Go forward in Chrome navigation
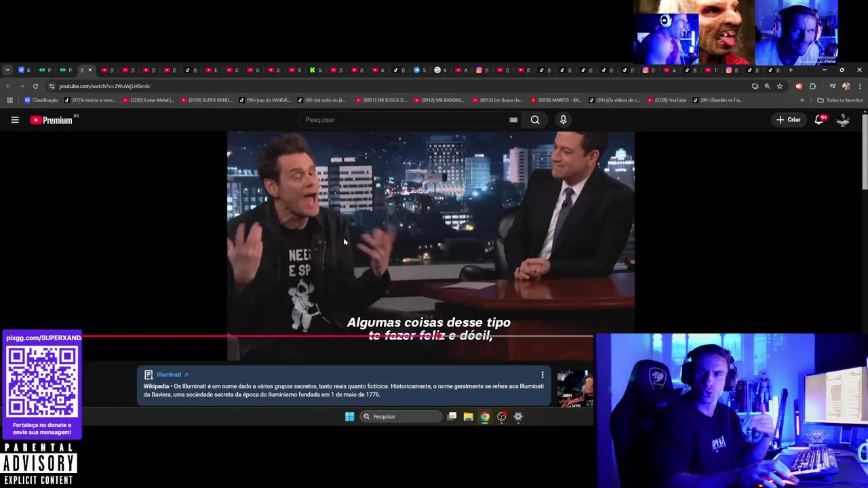 (x=22, y=86)
